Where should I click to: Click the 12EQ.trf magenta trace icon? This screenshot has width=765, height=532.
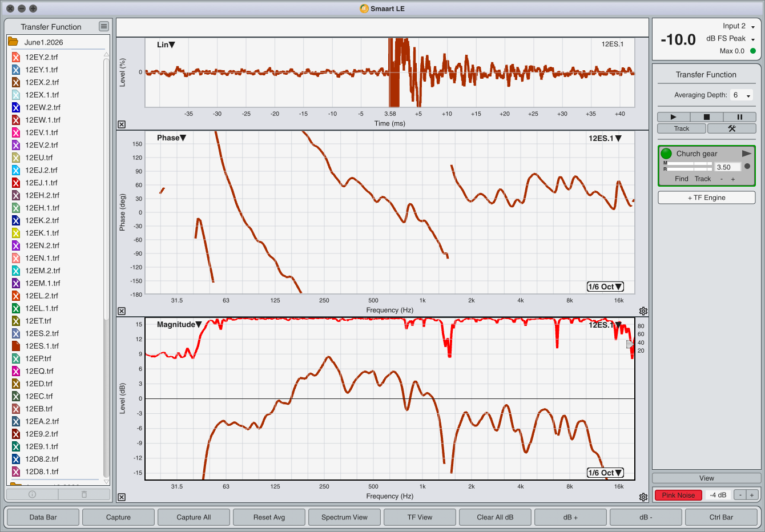coord(16,371)
